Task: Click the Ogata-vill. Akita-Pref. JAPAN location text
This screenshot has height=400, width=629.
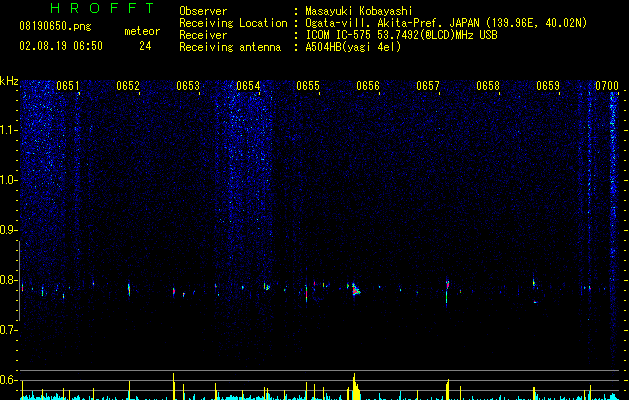Action: coord(446,23)
